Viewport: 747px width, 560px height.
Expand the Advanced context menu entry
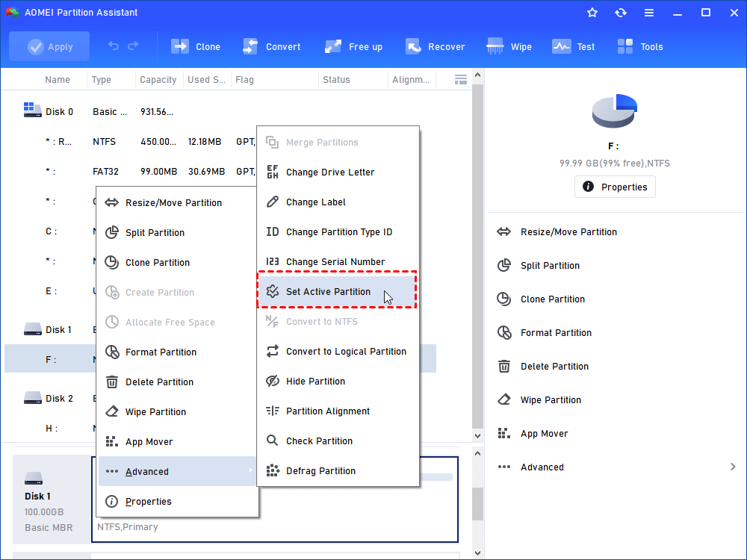click(177, 471)
